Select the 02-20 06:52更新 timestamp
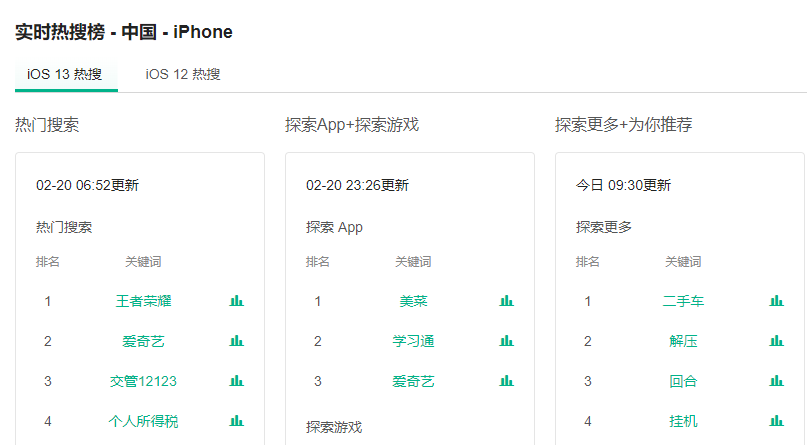809x447 pixels. [x=87, y=185]
